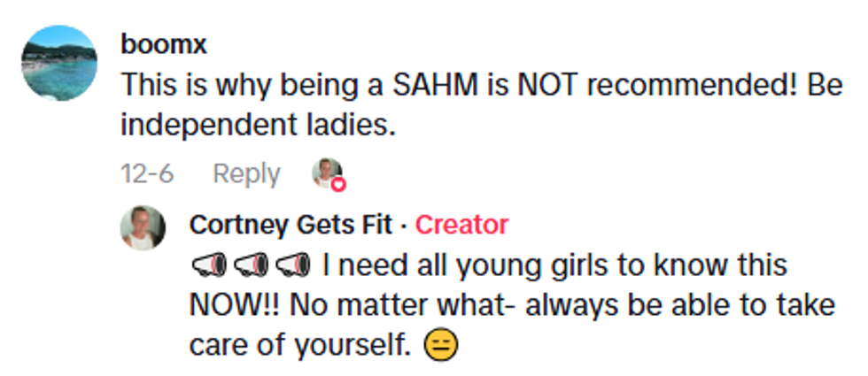
Task: Visit the Cortney Gets Fit username link
Action: point(291,225)
